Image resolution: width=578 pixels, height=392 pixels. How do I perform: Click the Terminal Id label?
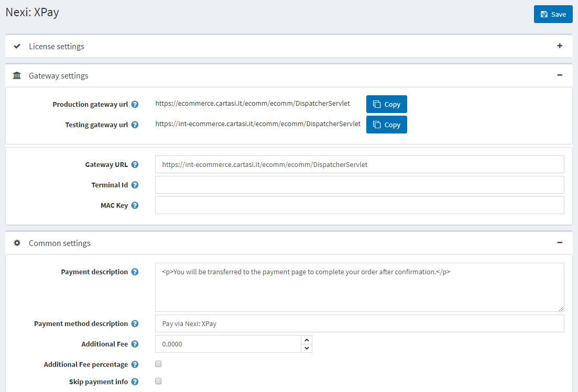[110, 185]
